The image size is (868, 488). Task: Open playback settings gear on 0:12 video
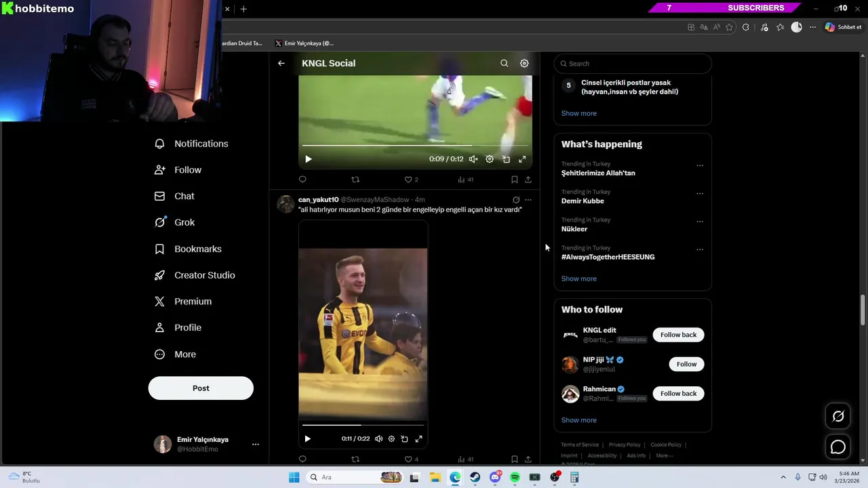pos(490,159)
